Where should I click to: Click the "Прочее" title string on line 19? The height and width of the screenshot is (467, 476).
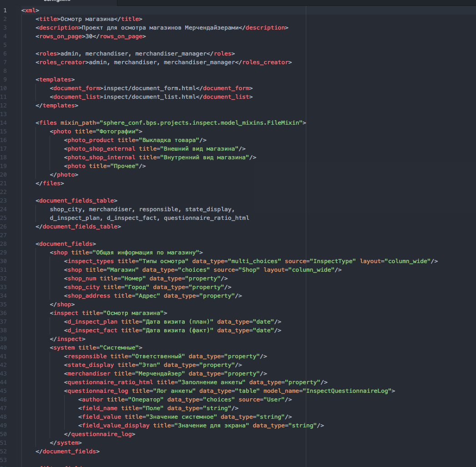click(x=125, y=166)
